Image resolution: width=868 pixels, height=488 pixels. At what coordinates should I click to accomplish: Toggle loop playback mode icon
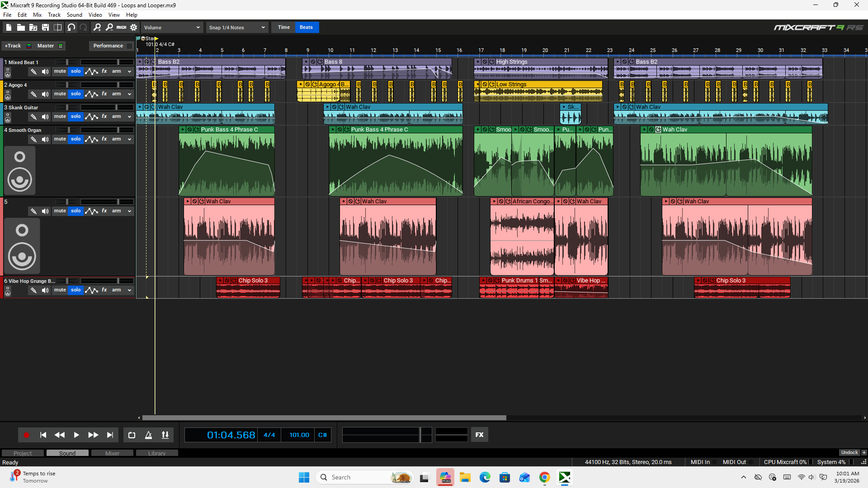132,435
